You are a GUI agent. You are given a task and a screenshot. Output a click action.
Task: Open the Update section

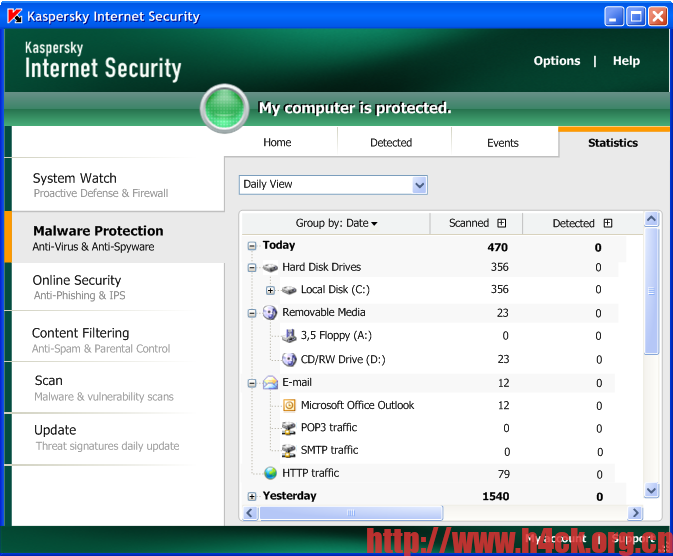(x=118, y=438)
